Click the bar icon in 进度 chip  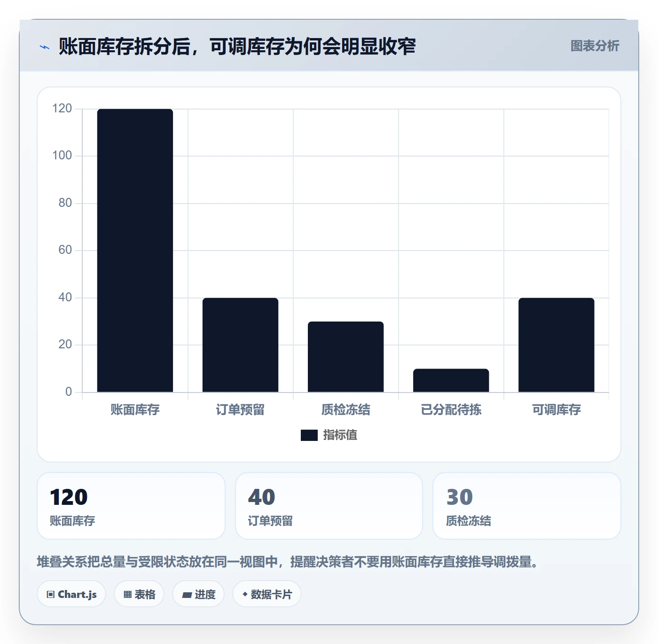point(187,595)
